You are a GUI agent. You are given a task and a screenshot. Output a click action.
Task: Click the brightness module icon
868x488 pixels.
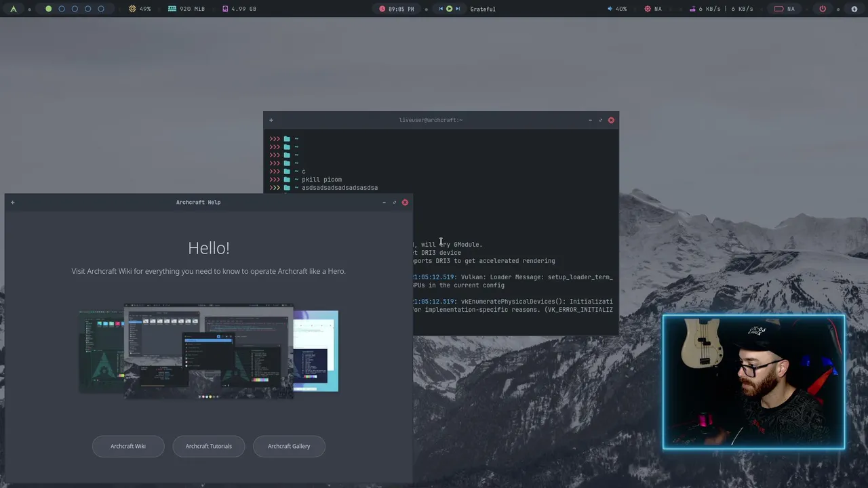point(648,9)
